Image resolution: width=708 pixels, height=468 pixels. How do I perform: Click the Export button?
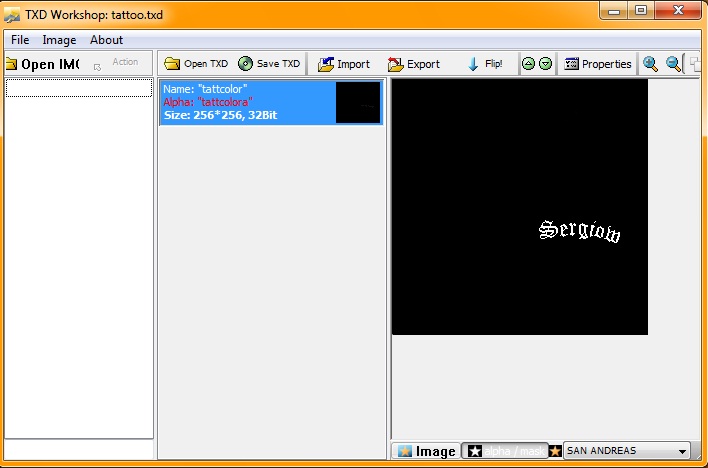(x=414, y=64)
